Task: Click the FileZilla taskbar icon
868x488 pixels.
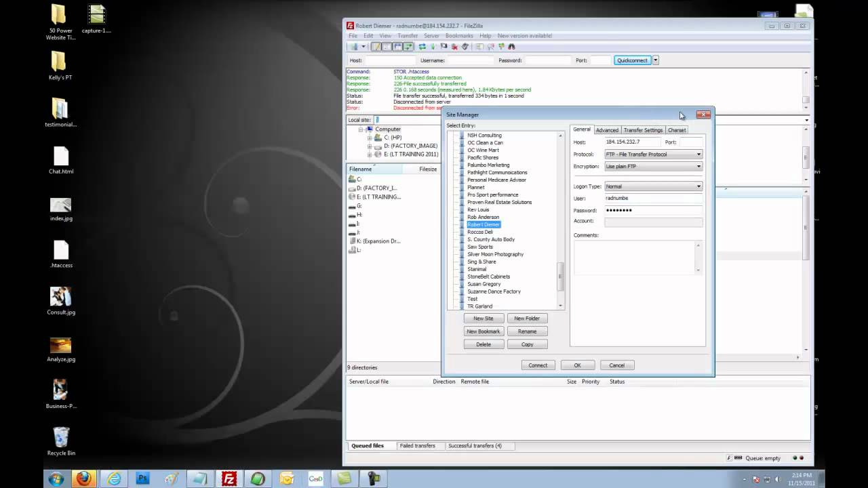Action: click(x=229, y=479)
